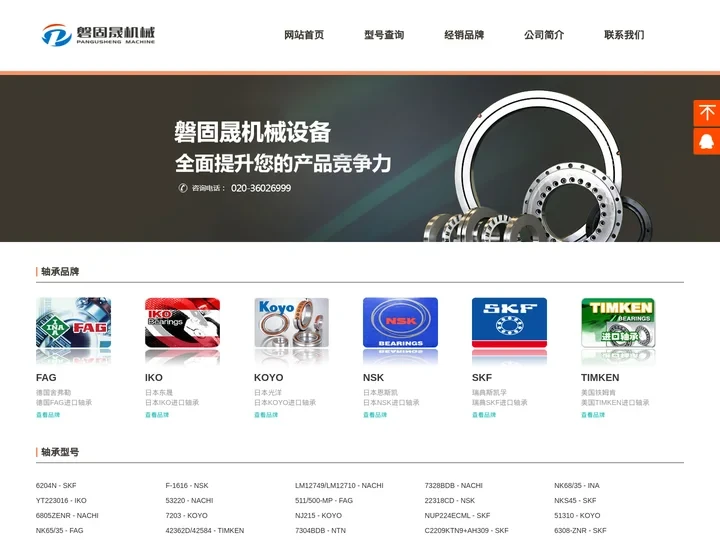The width and height of the screenshot is (720, 540).
Task: Open bearing model 6204N - SKF
Action: point(56,485)
